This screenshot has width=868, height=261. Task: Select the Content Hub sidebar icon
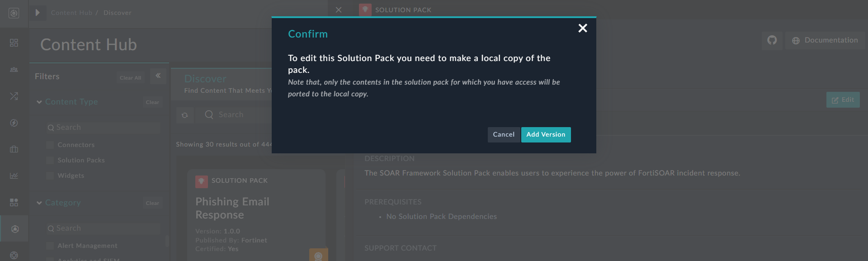(14, 229)
